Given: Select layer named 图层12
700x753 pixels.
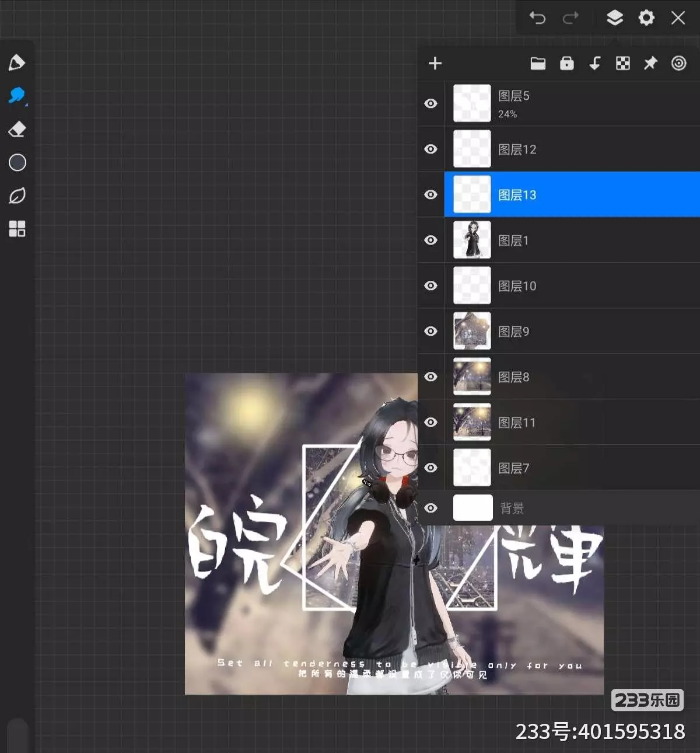Looking at the screenshot, I should 572,149.
